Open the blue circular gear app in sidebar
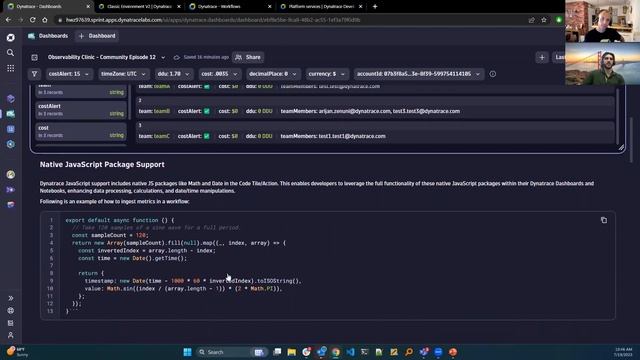The height and width of the screenshot is (360, 640). [11, 144]
